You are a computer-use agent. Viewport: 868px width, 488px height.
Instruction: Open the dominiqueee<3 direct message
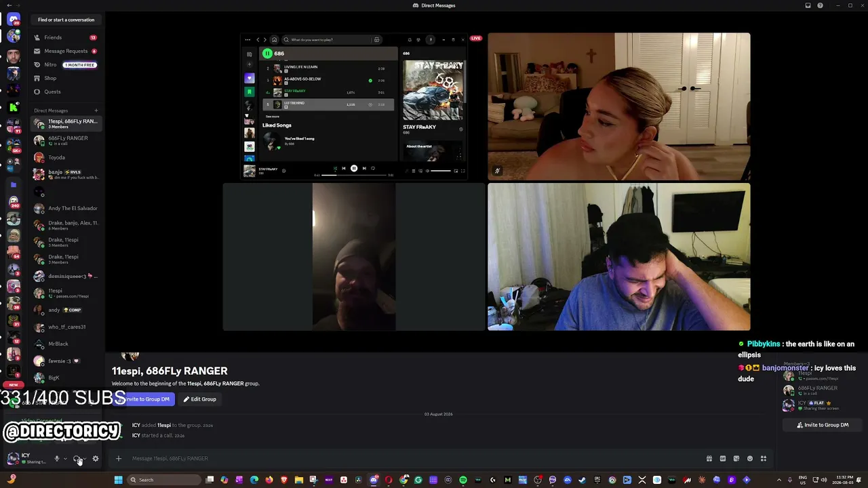(x=65, y=276)
